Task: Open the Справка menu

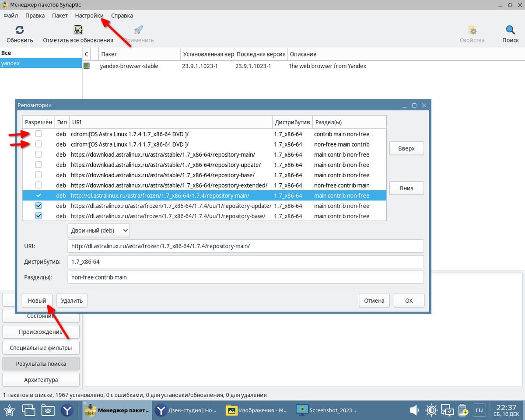Action: [122, 15]
